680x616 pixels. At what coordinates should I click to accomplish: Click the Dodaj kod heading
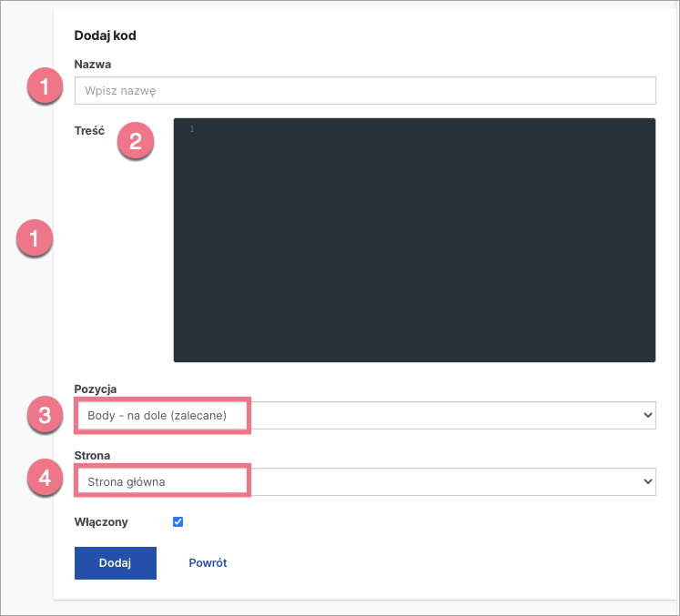pyautogui.click(x=105, y=35)
